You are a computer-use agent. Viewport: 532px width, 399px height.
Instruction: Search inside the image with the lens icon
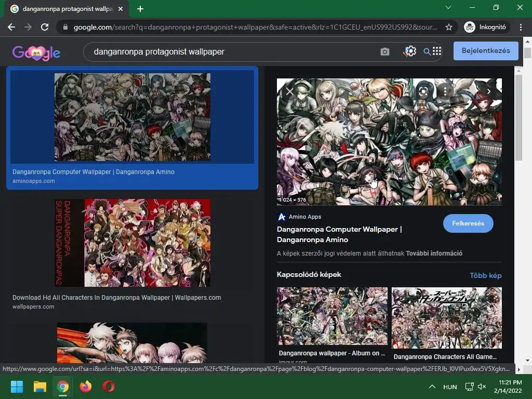[x=423, y=91]
